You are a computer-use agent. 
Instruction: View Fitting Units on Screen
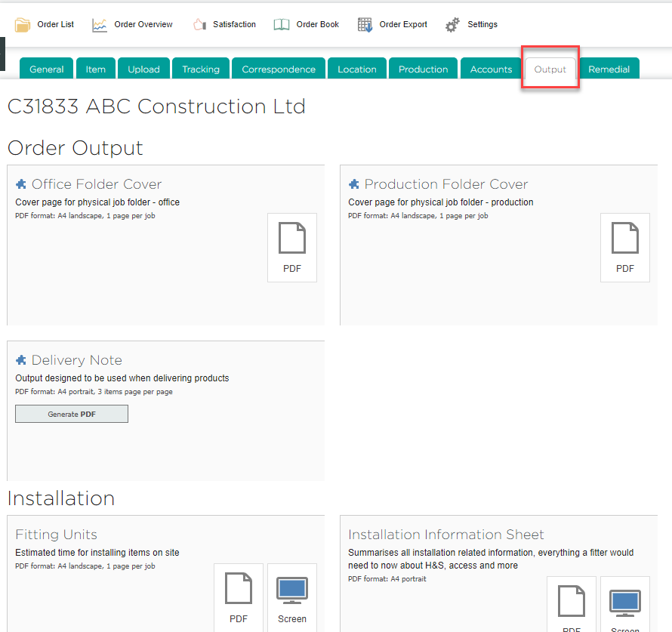(292, 598)
